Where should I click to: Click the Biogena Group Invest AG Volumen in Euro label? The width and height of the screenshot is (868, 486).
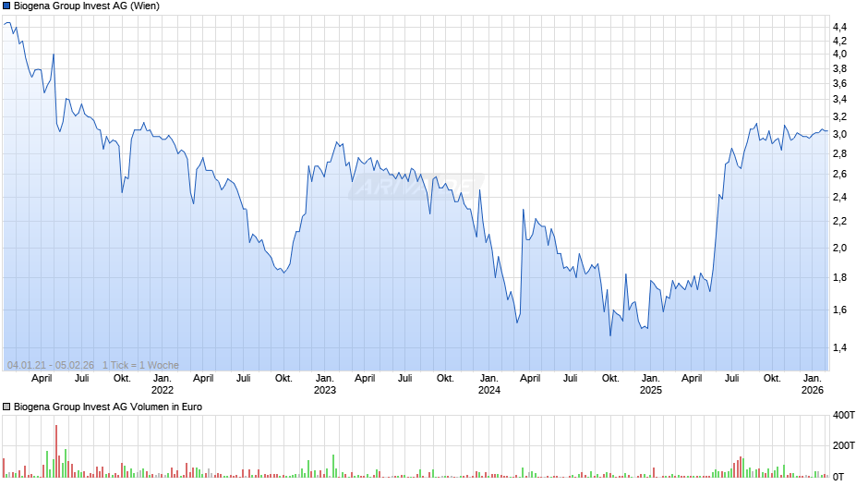click(108, 407)
